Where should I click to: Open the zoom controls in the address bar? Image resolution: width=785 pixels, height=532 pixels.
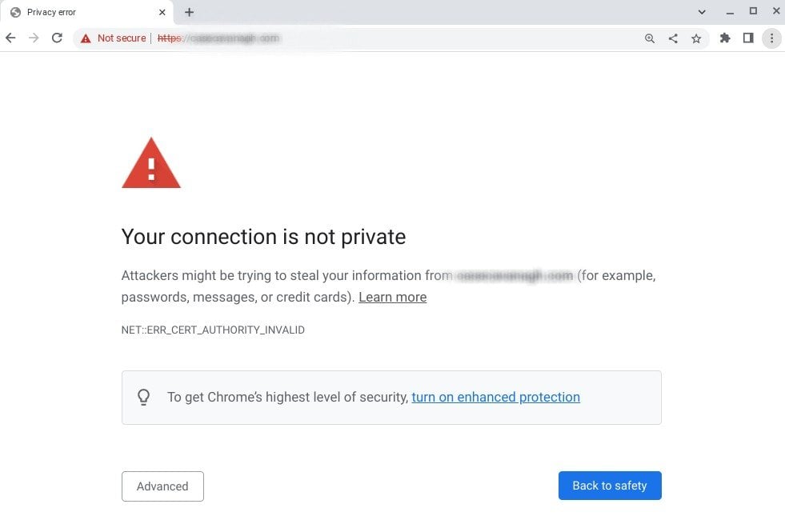pos(650,38)
